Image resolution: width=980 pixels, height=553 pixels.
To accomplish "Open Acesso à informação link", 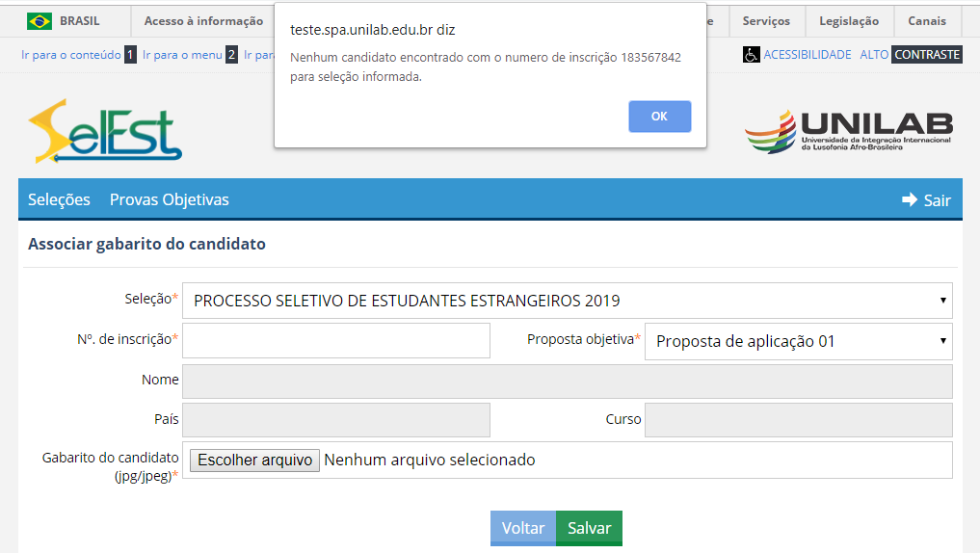I will coord(203,21).
